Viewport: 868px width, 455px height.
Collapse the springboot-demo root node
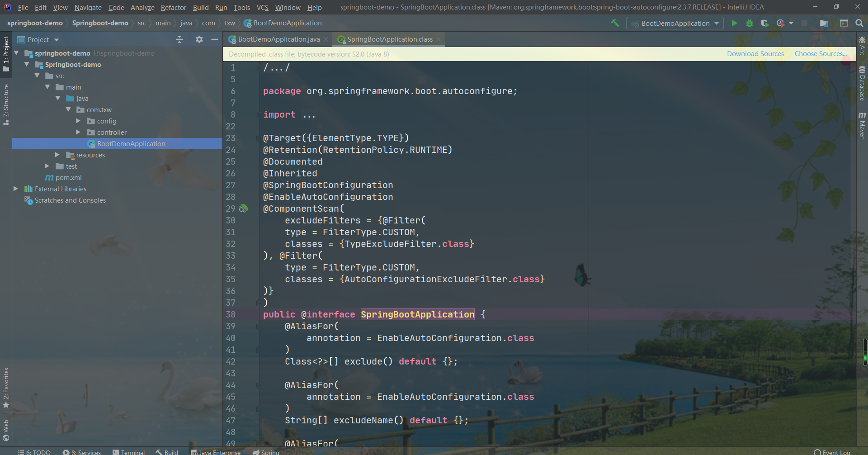click(x=16, y=53)
